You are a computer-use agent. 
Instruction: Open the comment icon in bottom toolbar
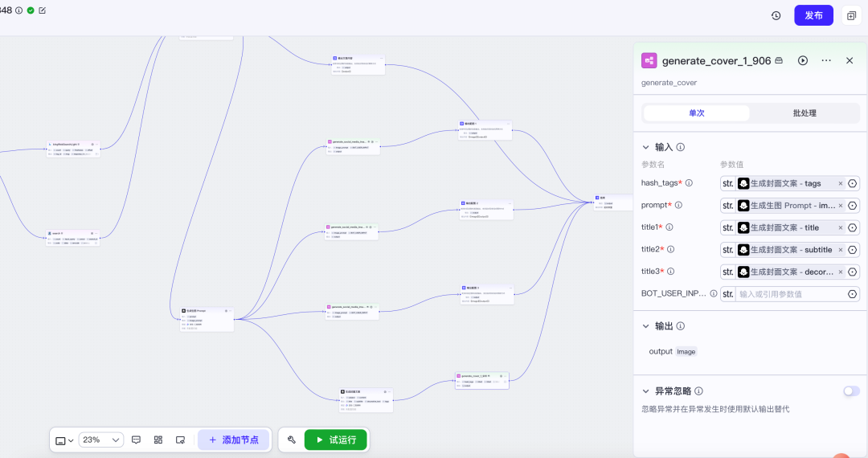[137, 440]
